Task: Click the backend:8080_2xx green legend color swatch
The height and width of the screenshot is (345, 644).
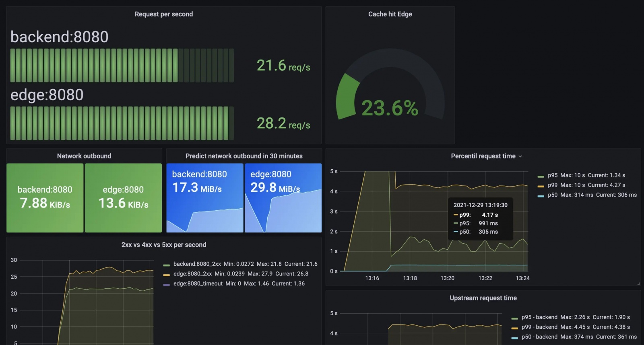Action: click(x=166, y=265)
